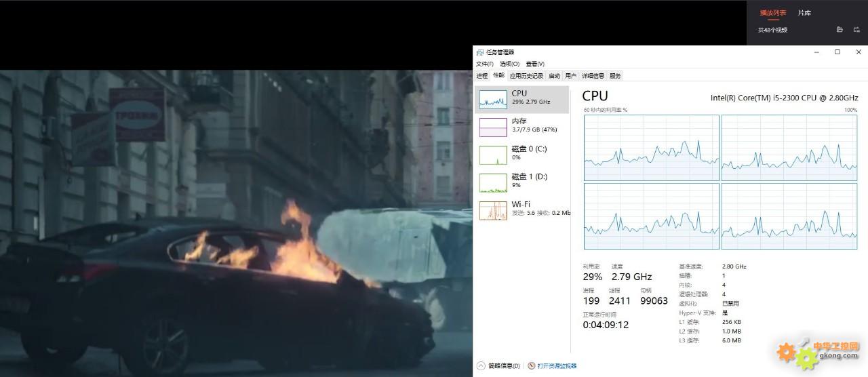Click the resource monitor icon beside link
This screenshot has width=868, height=377.
click(532, 366)
